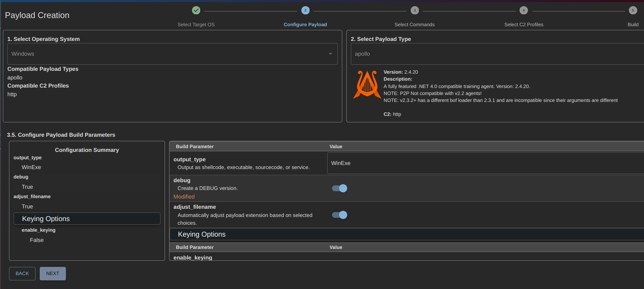Screen dimensions: 644x289
Task: Click the step 4 Select C2 Profiles circle
Action: click(x=524, y=10)
